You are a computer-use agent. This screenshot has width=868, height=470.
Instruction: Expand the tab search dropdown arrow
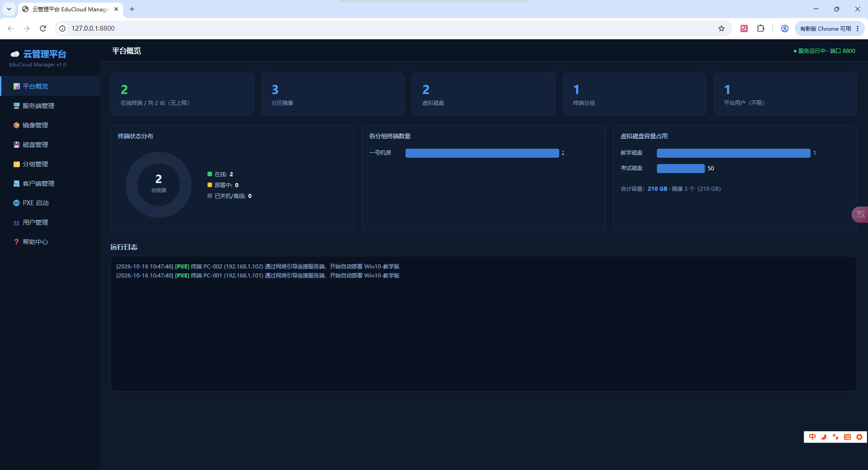(9, 9)
